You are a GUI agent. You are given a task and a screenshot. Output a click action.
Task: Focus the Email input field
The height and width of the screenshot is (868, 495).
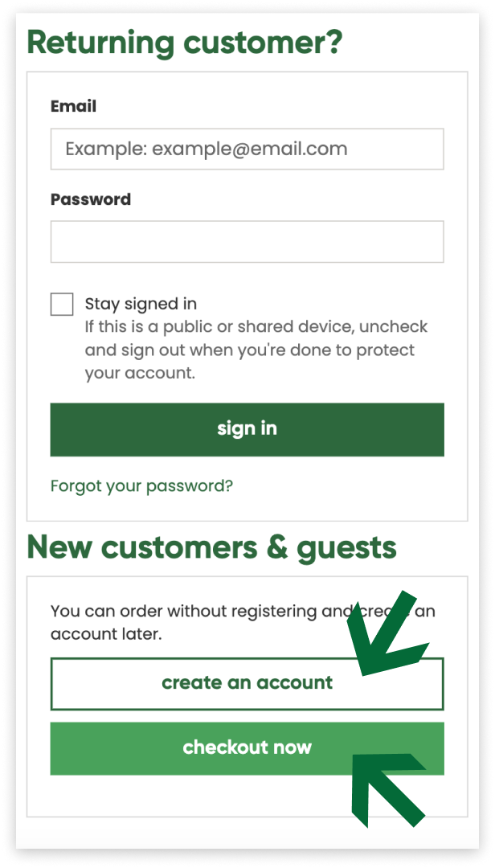coord(247,149)
